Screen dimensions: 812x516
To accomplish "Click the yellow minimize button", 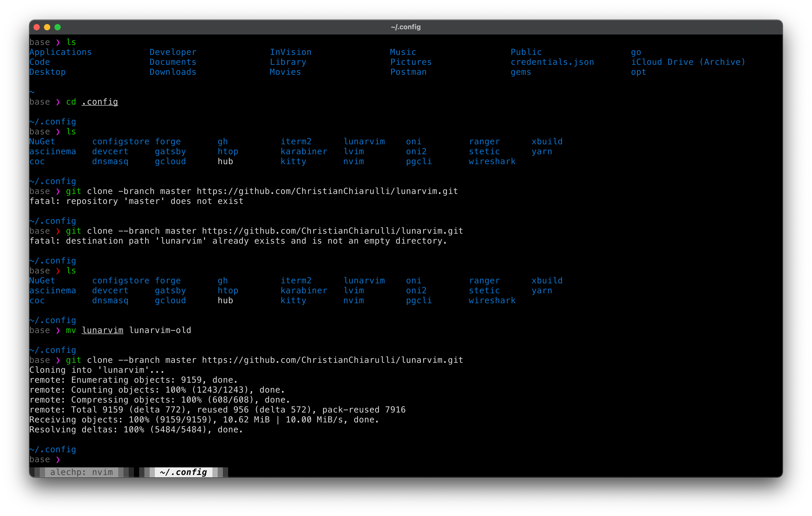I will (x=47, y=27).
